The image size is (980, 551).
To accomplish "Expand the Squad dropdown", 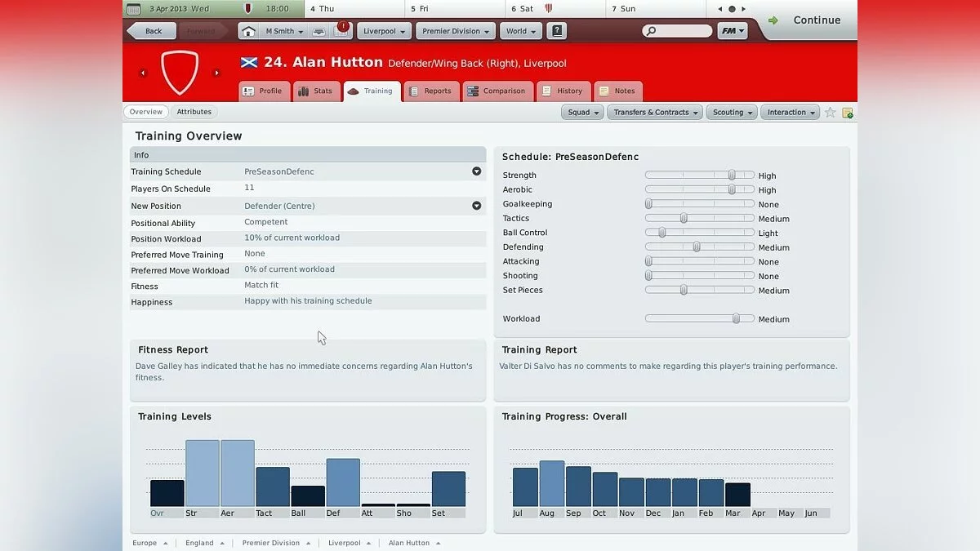I will (582, 113).
